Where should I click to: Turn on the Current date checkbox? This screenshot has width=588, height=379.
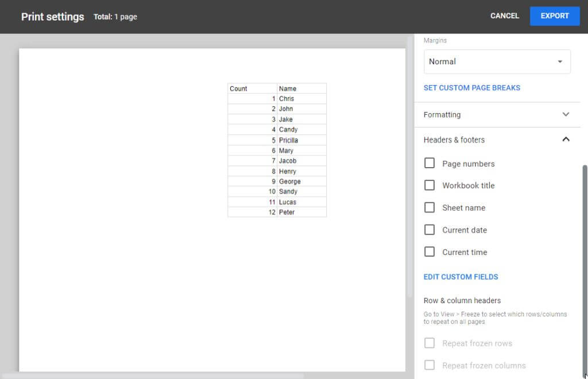(430, 230)
